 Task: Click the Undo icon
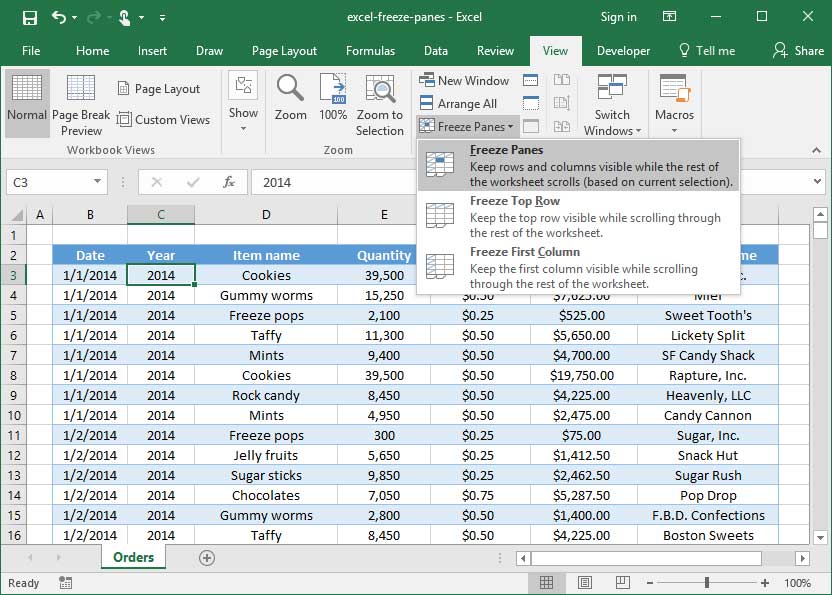pyautogui.click(x=56, y=17)
